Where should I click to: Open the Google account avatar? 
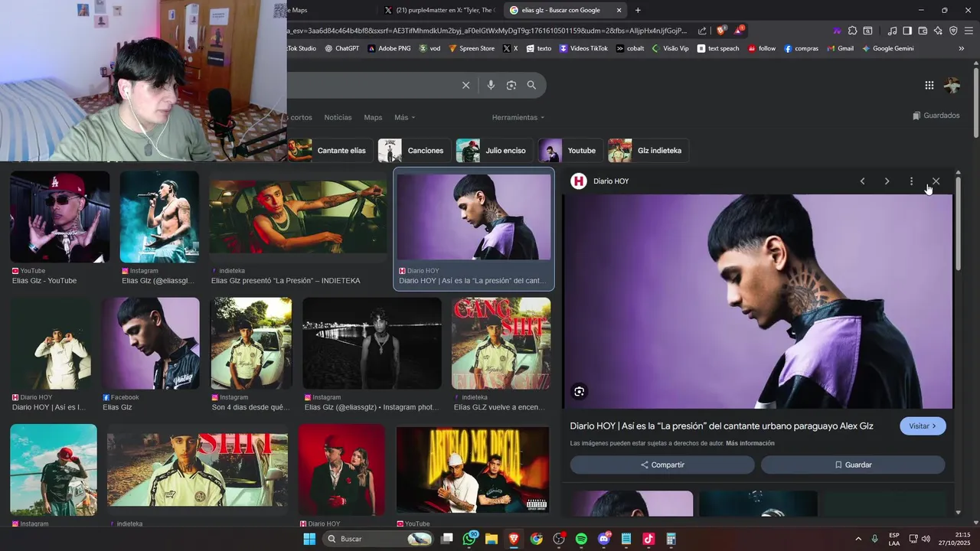[x=952, y=86]
